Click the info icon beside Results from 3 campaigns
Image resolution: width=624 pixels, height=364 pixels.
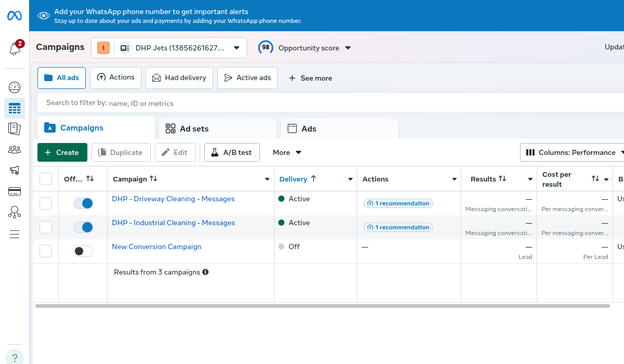click(205, 272)
